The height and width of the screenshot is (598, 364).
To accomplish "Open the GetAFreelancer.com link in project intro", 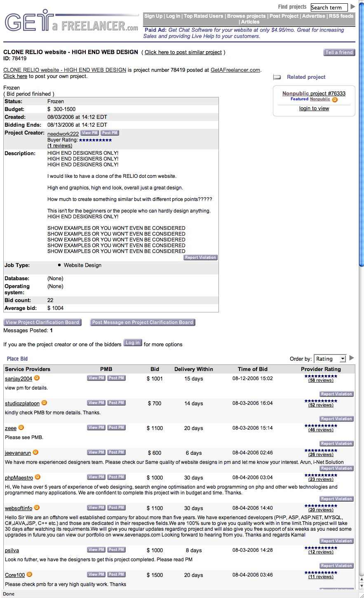I will 235,70.
